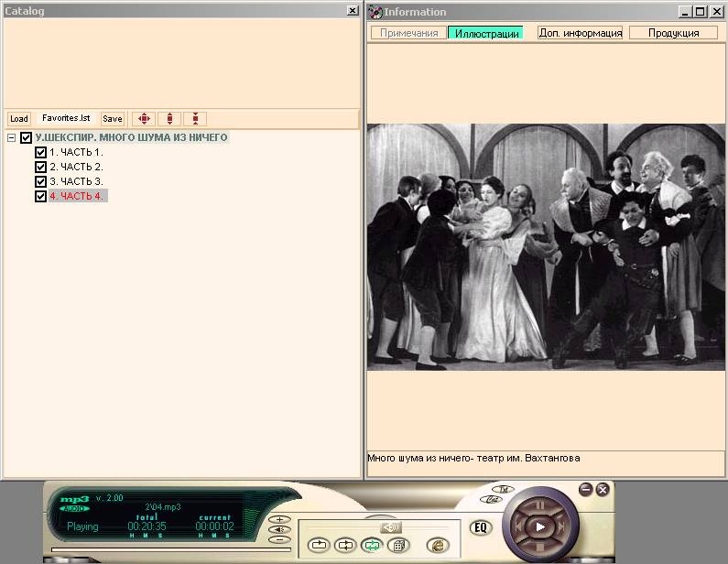728x564 pixels.
Task: Skip to next track
Action: point(561,526)
